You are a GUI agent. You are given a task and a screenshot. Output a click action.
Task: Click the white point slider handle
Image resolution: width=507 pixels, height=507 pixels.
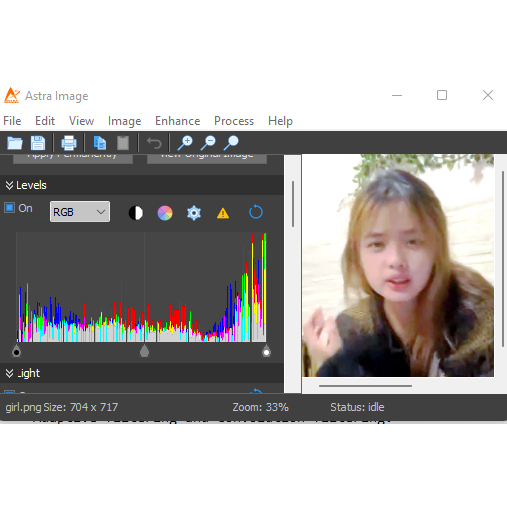(x=266, y=352)
